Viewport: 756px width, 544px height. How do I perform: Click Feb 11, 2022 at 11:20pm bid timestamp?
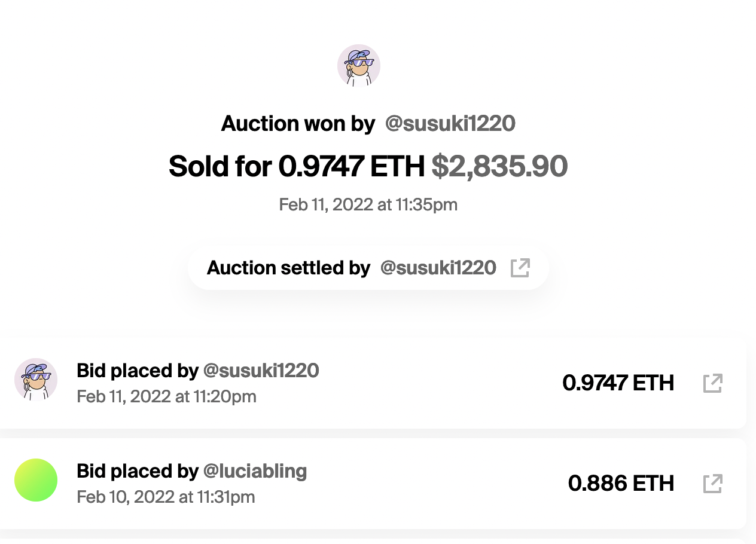click(x=166, y=396)
